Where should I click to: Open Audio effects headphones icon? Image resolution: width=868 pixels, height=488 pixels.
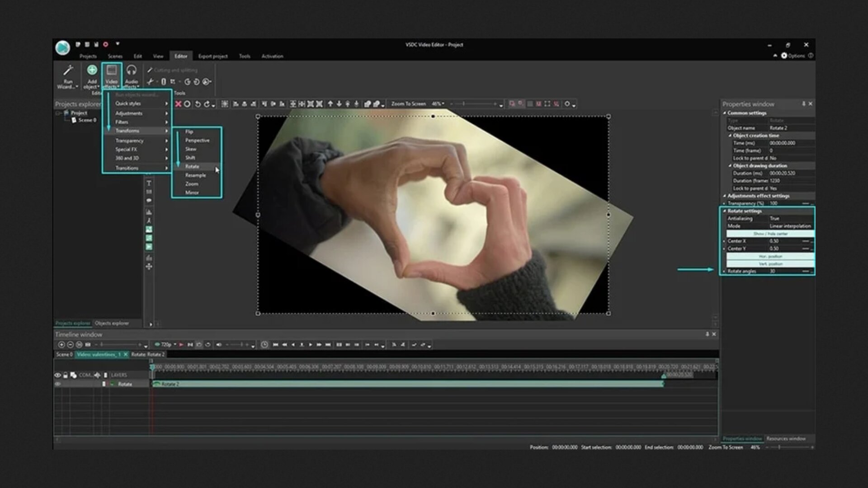[131, 70]
